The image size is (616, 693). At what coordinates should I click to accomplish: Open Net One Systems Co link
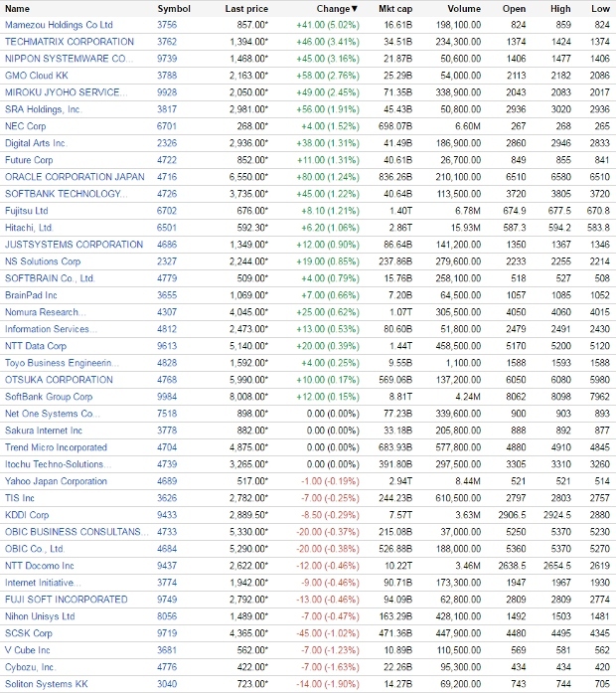click(53, 414)
